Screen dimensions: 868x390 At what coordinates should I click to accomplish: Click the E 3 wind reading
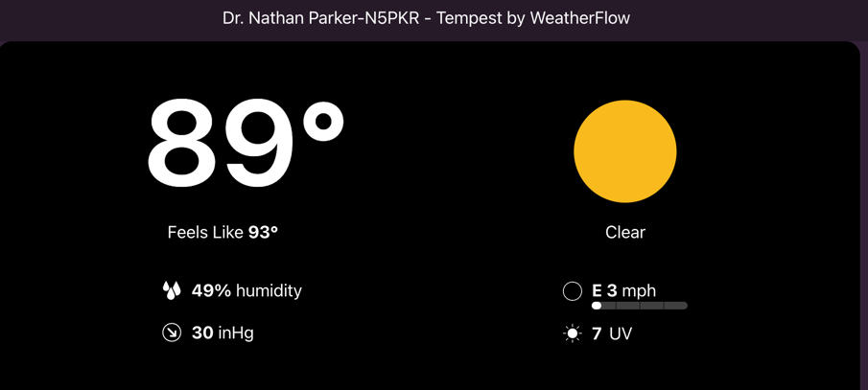click(x=604, y=290)
